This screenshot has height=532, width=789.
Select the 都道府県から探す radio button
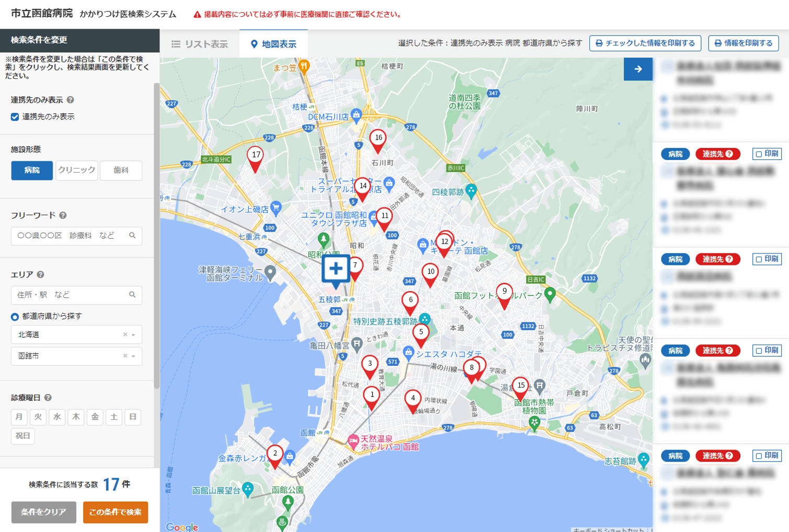(x=15, y=317)
